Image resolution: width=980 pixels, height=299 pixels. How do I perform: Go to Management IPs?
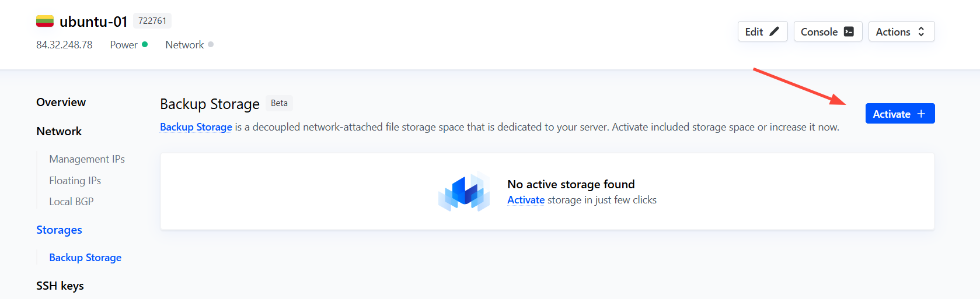(87, 159)
